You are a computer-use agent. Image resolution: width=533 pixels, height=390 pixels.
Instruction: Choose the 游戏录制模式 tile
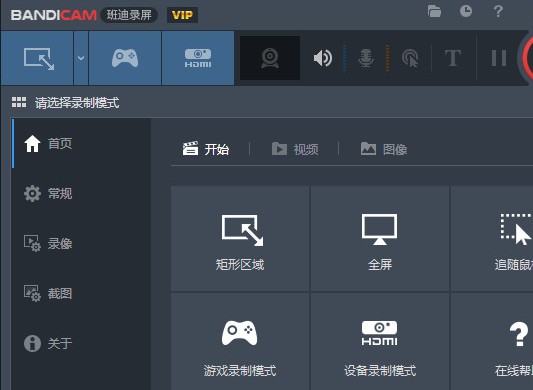point(240,341)
